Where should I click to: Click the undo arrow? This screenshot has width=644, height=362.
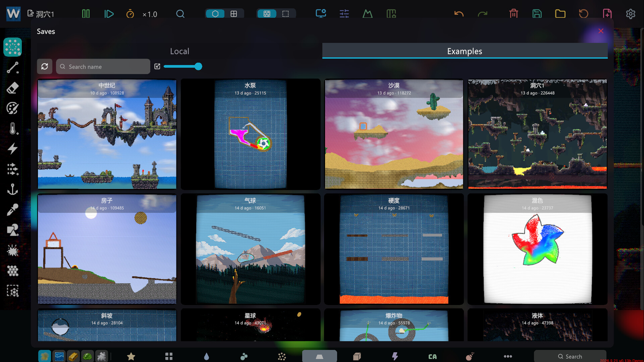[x=459, y=14]
